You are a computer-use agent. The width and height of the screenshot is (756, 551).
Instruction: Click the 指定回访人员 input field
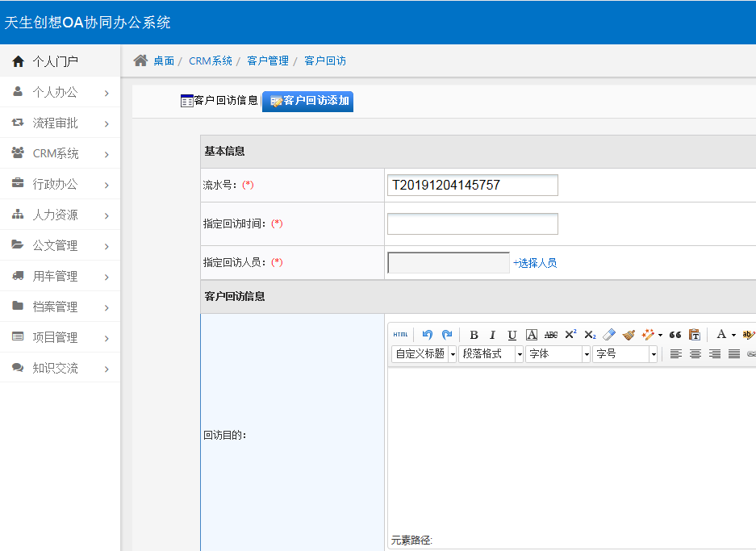click(x=449, y=262)
